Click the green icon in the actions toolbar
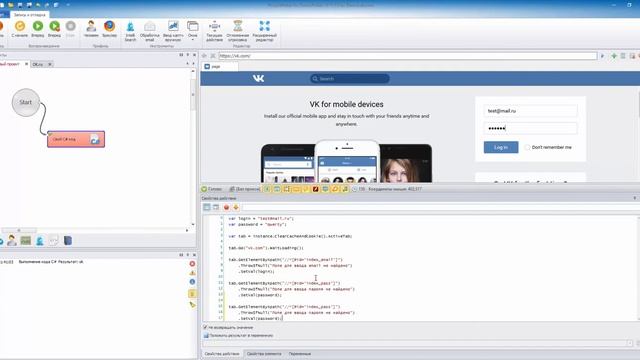The width and height of the screenshot is (640, 360). (x=26, y=241)
